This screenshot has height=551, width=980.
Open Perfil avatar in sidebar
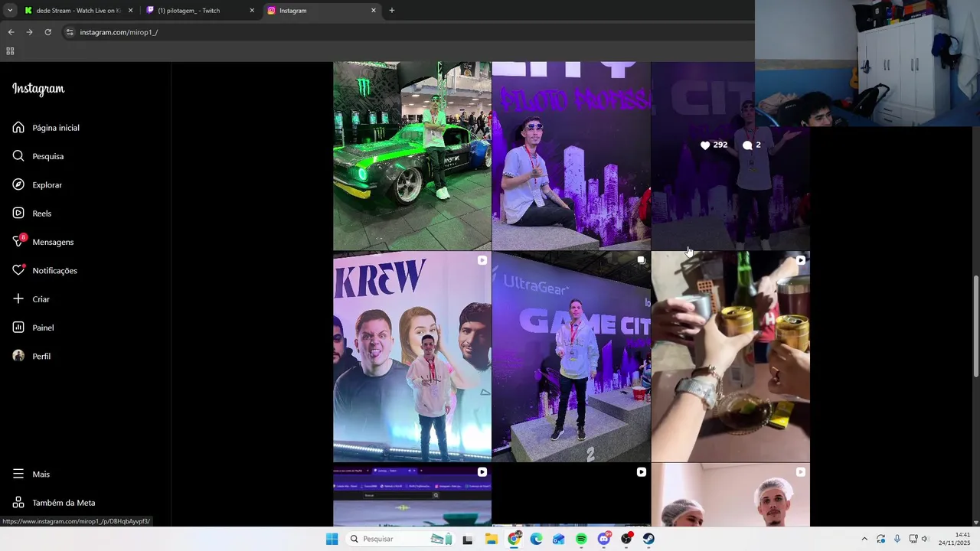click(18, 356)
